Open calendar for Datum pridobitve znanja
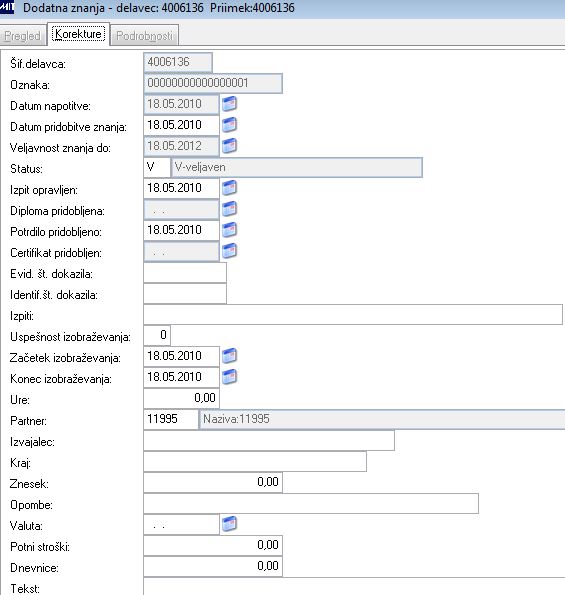 click(229, 124)
